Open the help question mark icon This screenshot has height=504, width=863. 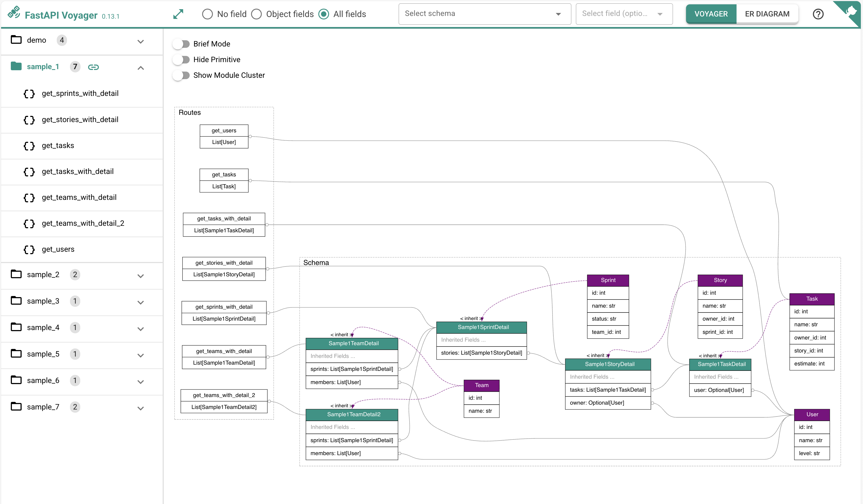(x=818, y=14)
